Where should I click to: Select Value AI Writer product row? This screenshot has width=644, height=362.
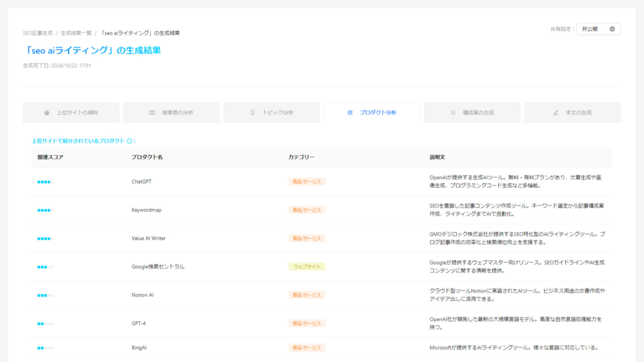321,238
